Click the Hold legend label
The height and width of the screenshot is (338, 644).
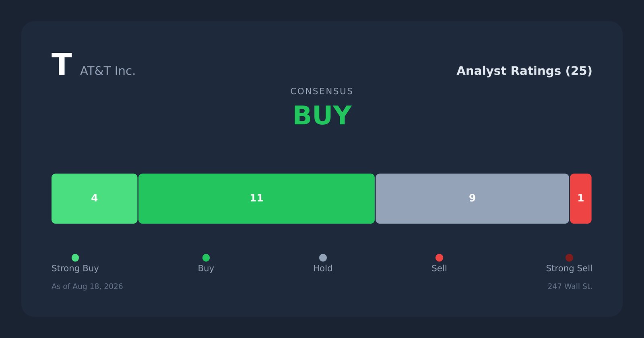click(x=323, y=268)
